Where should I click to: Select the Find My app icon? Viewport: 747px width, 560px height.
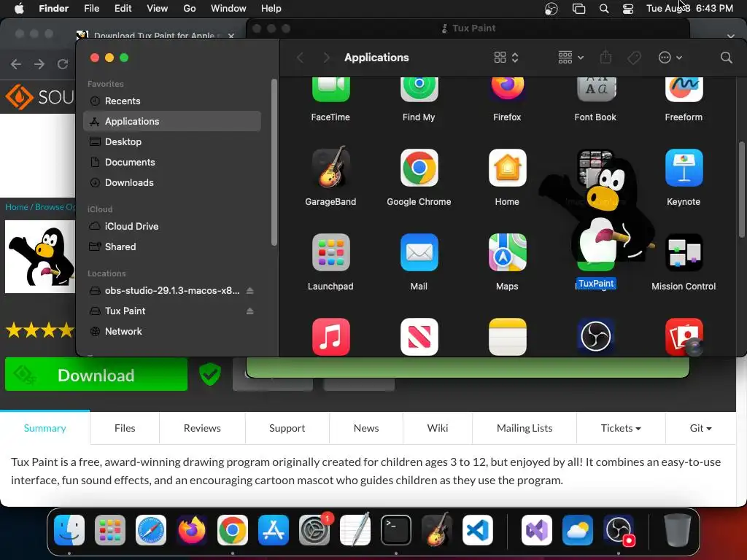point(419,90)
